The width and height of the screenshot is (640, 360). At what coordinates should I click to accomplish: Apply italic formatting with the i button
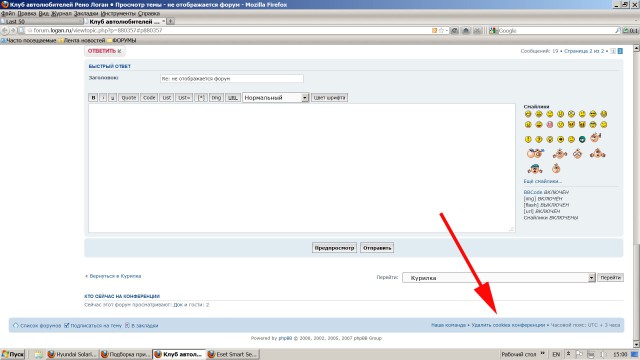click(103, 98)
